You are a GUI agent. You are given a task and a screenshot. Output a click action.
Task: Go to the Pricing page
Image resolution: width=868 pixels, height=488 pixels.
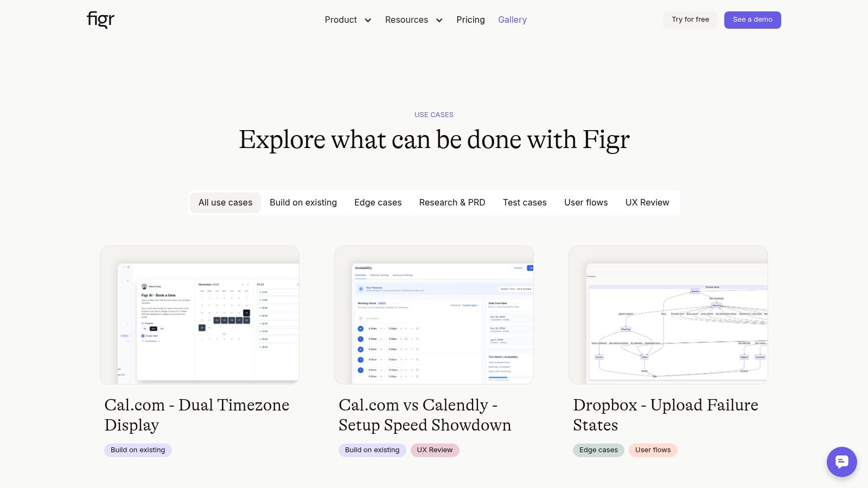pyautogui.click(x=470, y=20)
